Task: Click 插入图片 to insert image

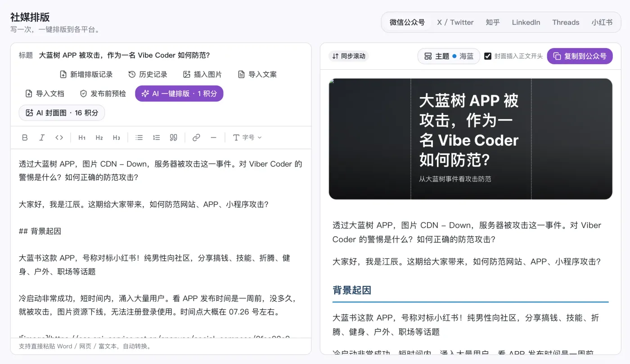Action: pyautogui.click(x=202, y=74)
